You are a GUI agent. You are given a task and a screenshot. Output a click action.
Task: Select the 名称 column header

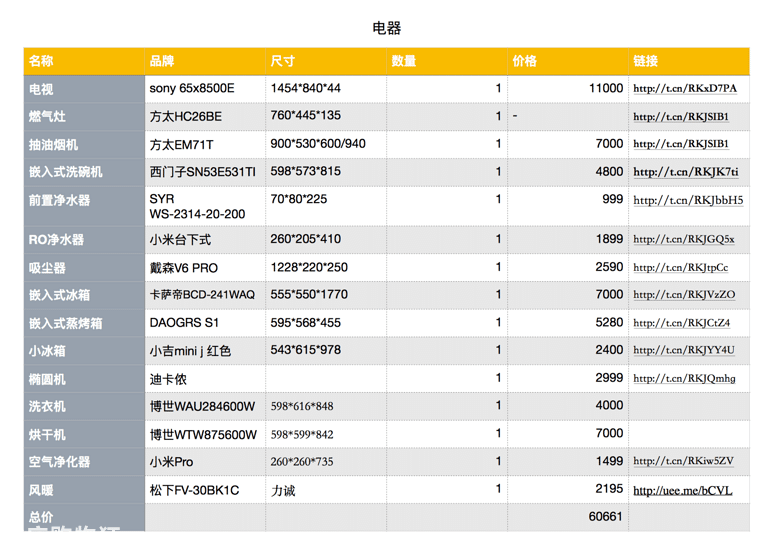[x=84, y=61]
